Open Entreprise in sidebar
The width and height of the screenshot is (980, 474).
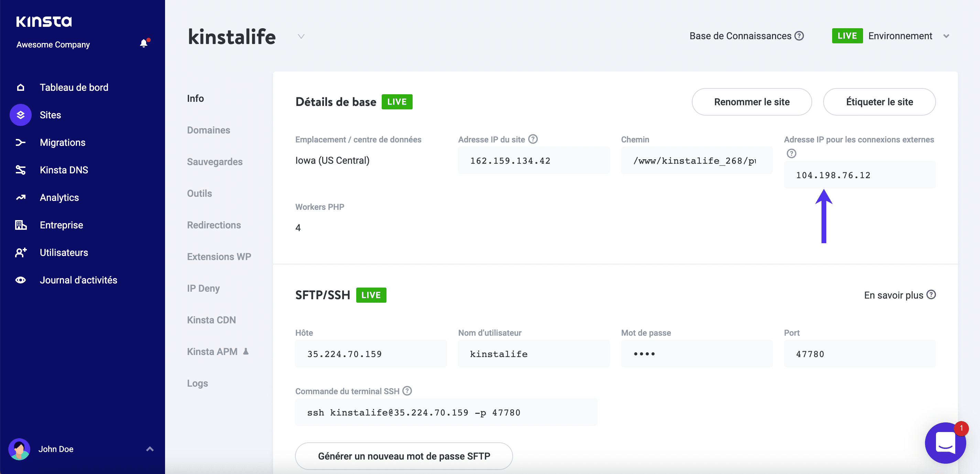[x=61, y=225]
